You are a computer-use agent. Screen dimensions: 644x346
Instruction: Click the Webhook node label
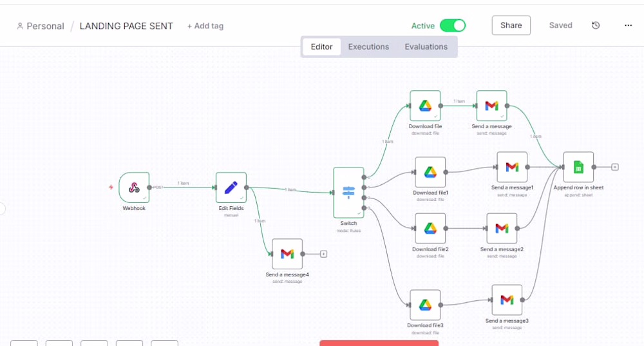134,208
